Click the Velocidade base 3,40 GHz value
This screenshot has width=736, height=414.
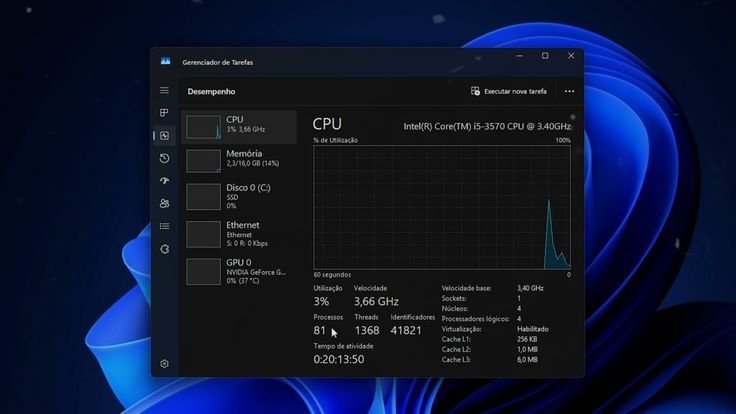(x=530, y=288)
